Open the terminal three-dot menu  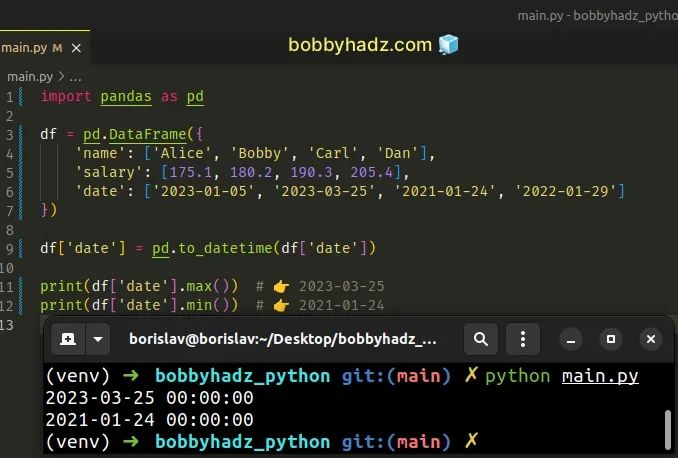coord(523,339)
